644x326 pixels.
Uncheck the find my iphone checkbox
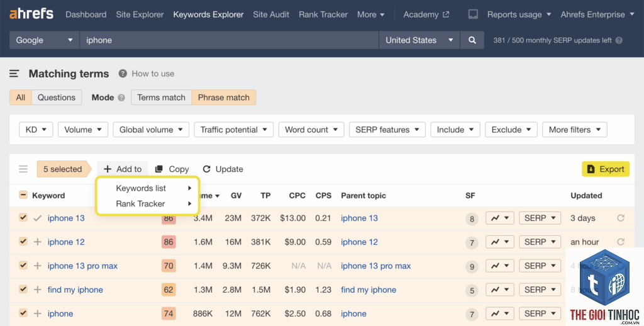pyautogui.click(x=23, y=289)
